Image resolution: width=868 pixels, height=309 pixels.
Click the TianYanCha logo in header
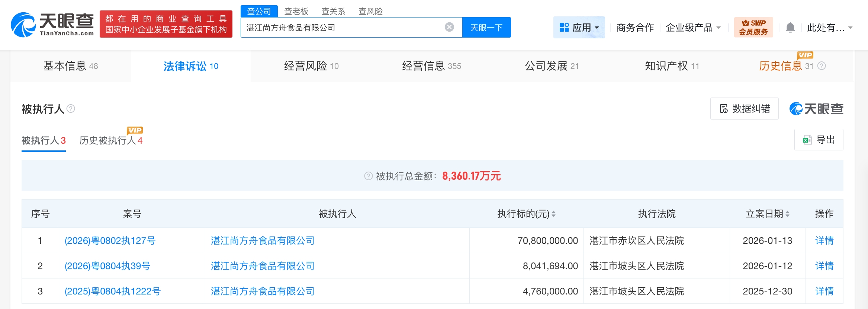coord(52,25)
